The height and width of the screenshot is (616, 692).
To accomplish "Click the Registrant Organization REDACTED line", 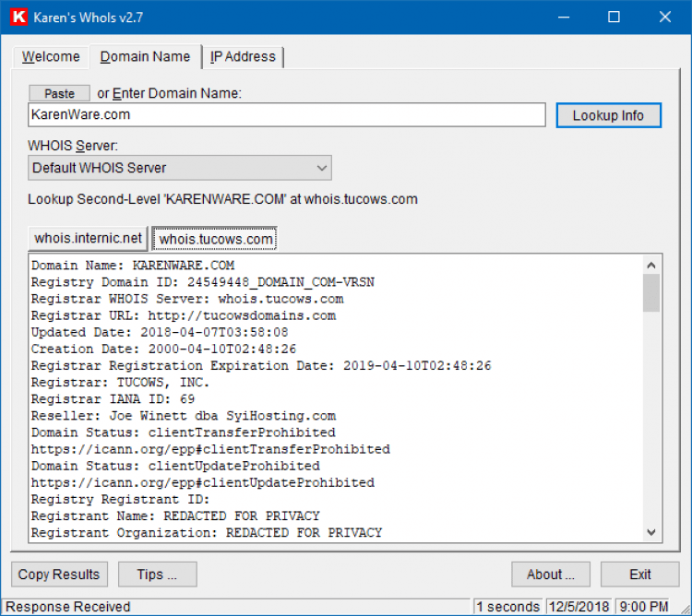I will tap(207, 533).
